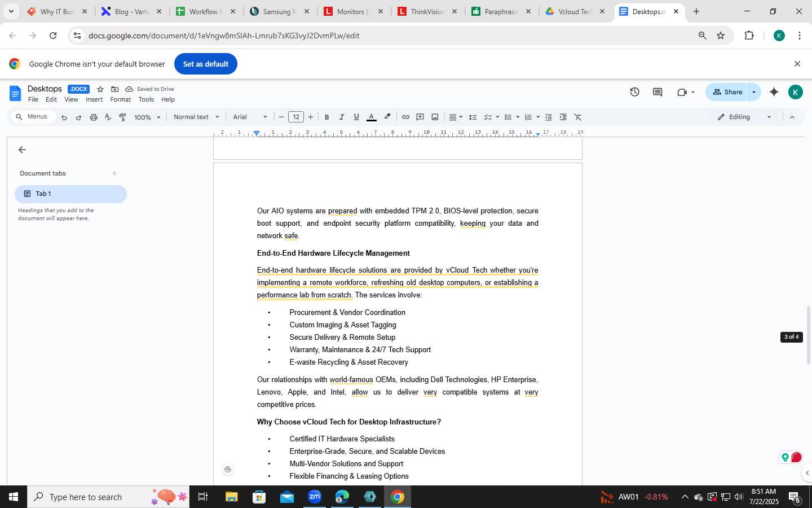Click the font size field

click(296, 117)
